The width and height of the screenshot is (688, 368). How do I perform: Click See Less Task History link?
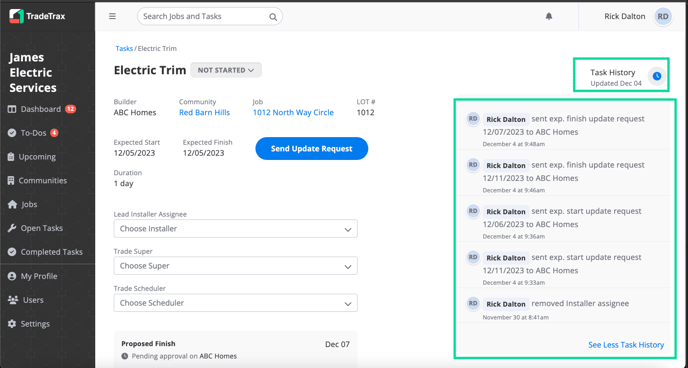coord(626,345)
